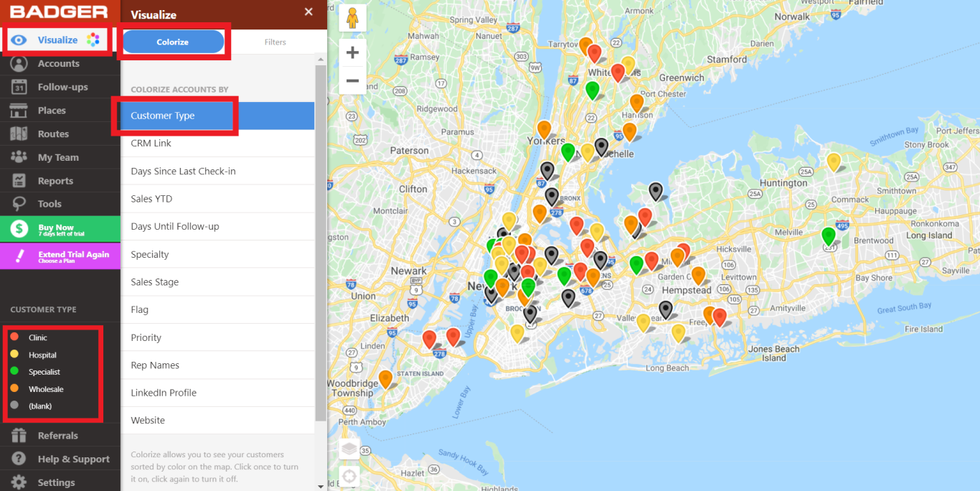Click the Street View pegman icon
Screen dimensions: 980x491
pos(352,18)
